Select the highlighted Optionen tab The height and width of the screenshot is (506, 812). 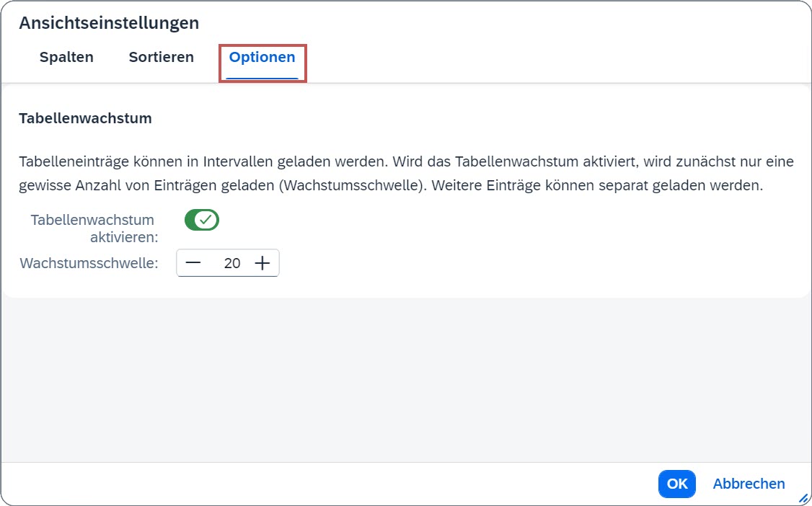[262, 57]
